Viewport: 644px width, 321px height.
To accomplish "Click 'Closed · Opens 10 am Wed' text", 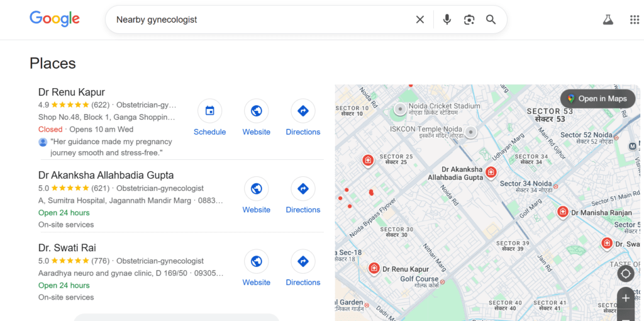I will click(86, 130).
